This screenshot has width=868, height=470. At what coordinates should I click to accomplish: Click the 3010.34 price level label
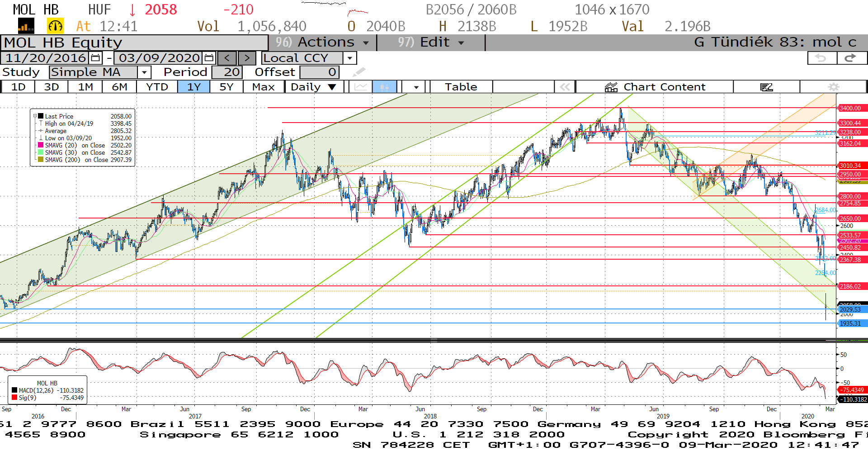click(852, 166)
